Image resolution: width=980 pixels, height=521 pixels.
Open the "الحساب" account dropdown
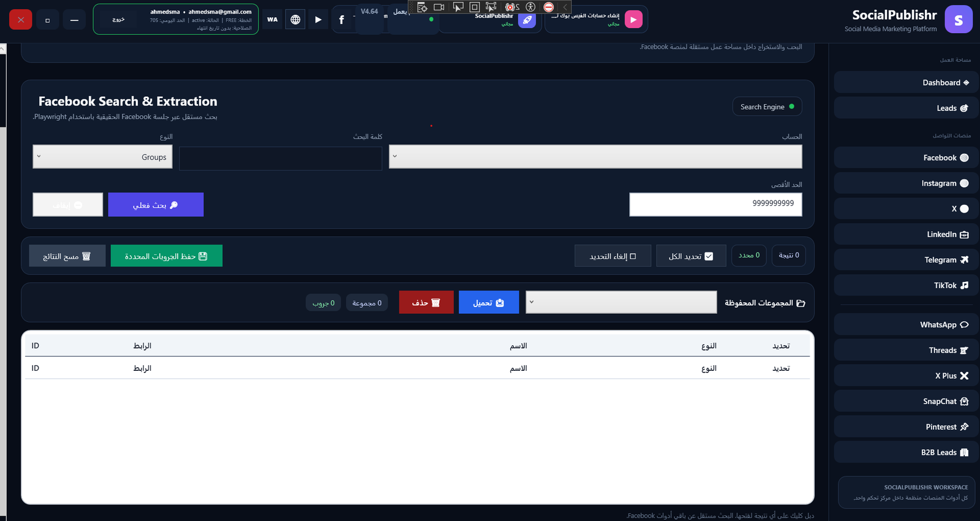(595, 156)
